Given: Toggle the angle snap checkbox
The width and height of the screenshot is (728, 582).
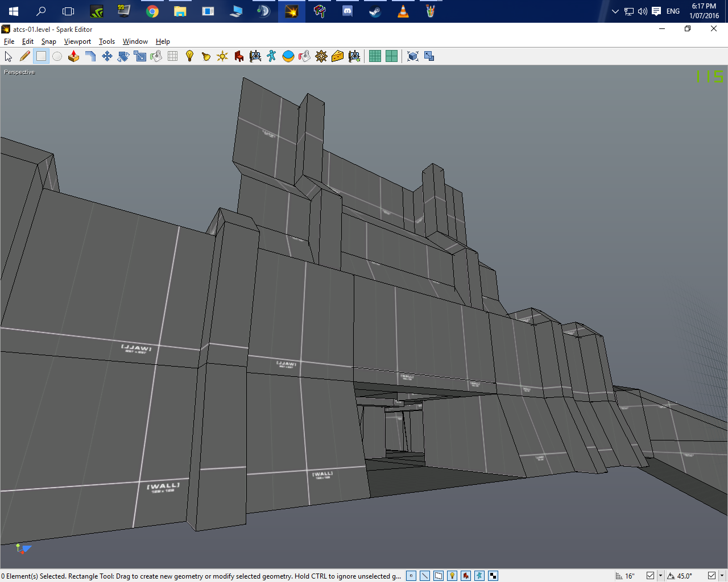Looking at the screenshot, I should 711,576.
